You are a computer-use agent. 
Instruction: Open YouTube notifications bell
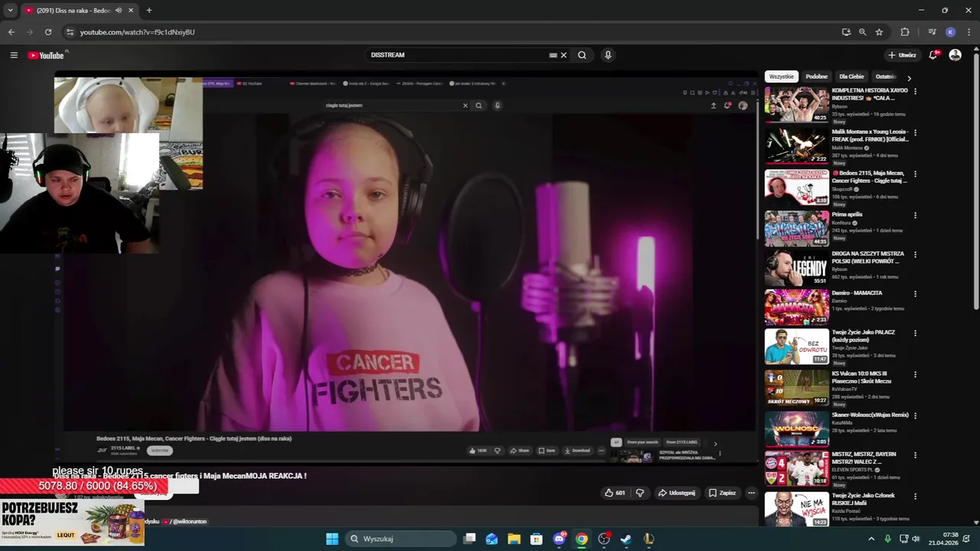(x=933, y=55)
